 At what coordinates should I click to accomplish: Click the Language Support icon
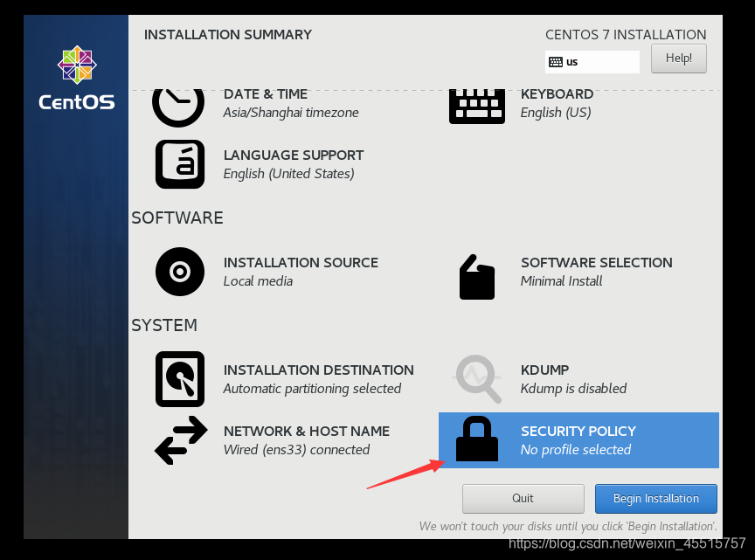click(180, 164)
